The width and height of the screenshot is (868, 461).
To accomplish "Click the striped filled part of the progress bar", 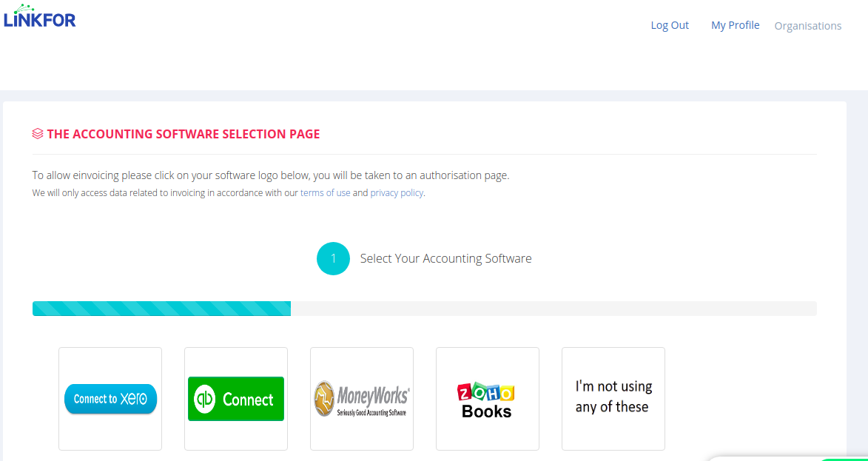I will 161,309.
